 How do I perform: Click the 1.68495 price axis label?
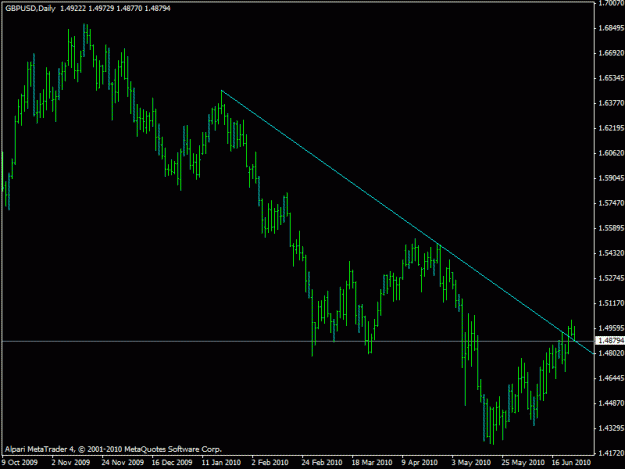pyautogui.click(x=611, y=28)
